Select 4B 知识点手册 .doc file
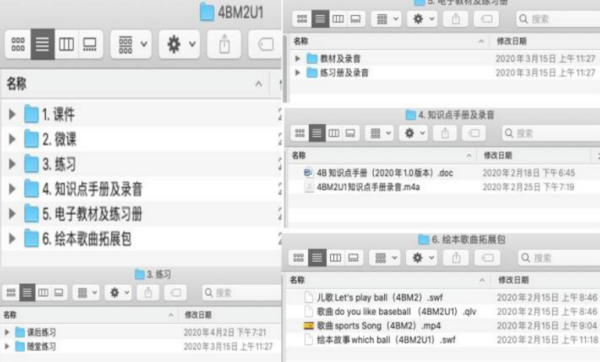Screen dimensions: 600x362 [x=385, y=173]
